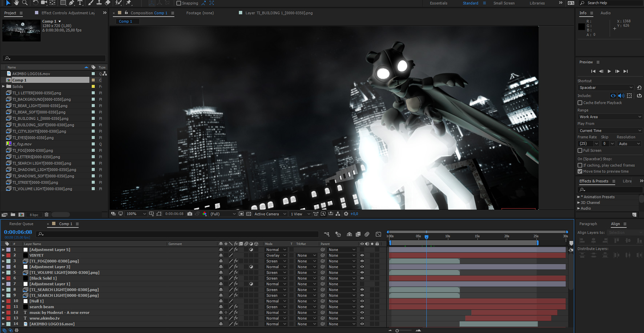Hide the VINYET layer with eye icon
This screenshot has height=333, width=644.
pos(362,255)
